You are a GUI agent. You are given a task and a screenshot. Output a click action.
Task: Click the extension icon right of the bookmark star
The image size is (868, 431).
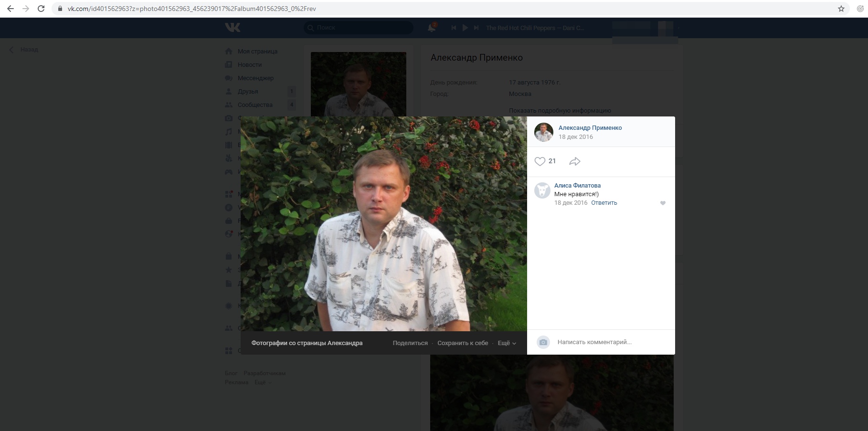coord(860,9)
